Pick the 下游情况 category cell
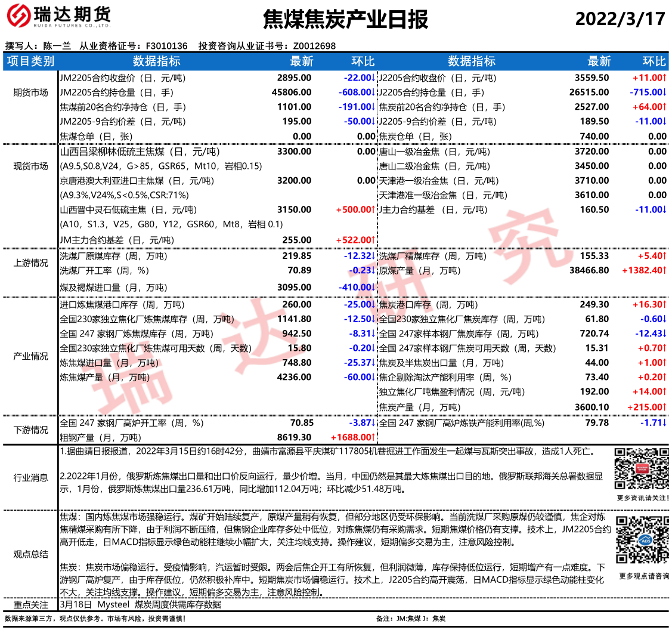This screenshot has width=672, height=630. click(30, 430)
